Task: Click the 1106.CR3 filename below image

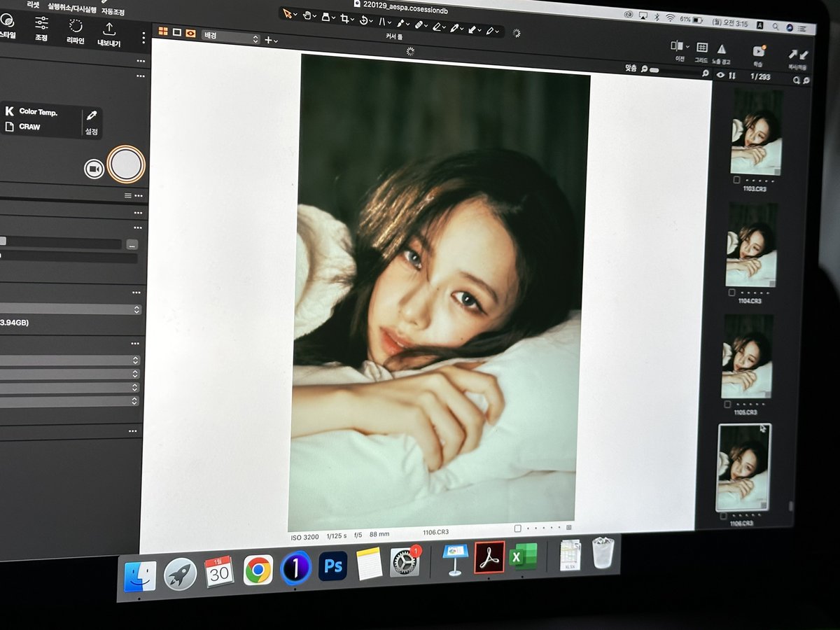Action: pos(435,533)
